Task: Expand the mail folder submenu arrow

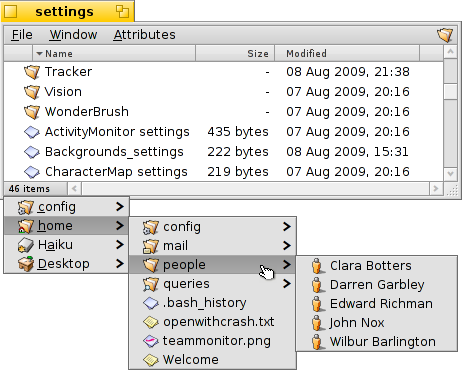Action: (287, 246)
